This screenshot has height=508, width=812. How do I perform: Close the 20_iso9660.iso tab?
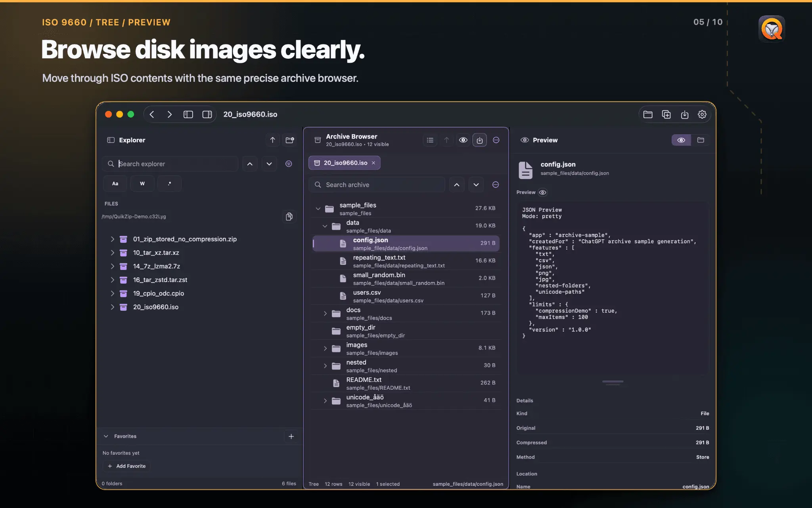[373, 163]
